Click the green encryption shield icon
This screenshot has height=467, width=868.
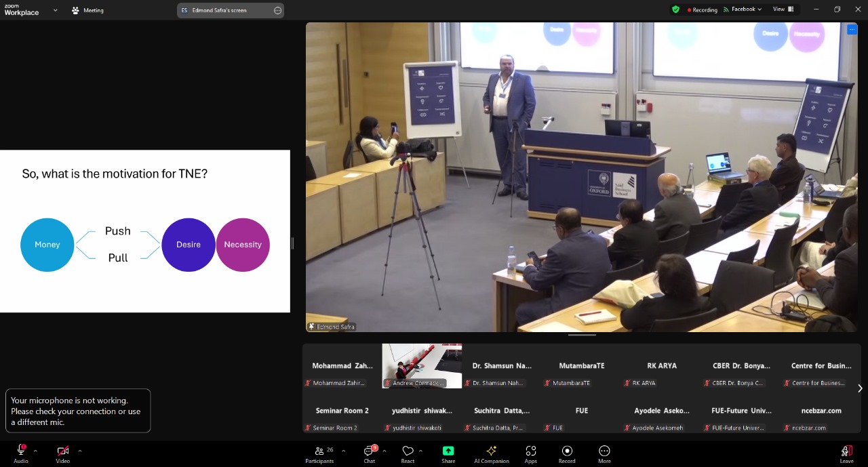[675, 9]
